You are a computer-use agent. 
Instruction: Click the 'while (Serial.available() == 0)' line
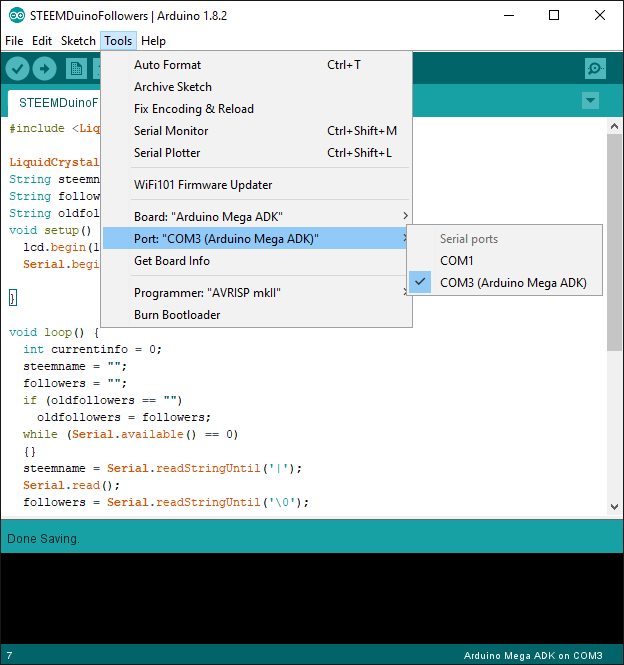131,434
